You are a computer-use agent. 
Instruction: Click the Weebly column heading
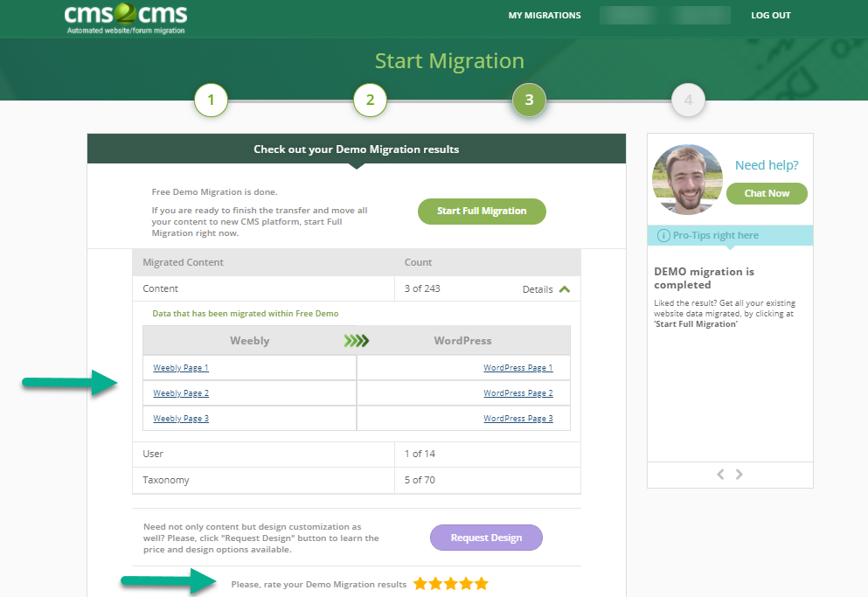[250, 341]
